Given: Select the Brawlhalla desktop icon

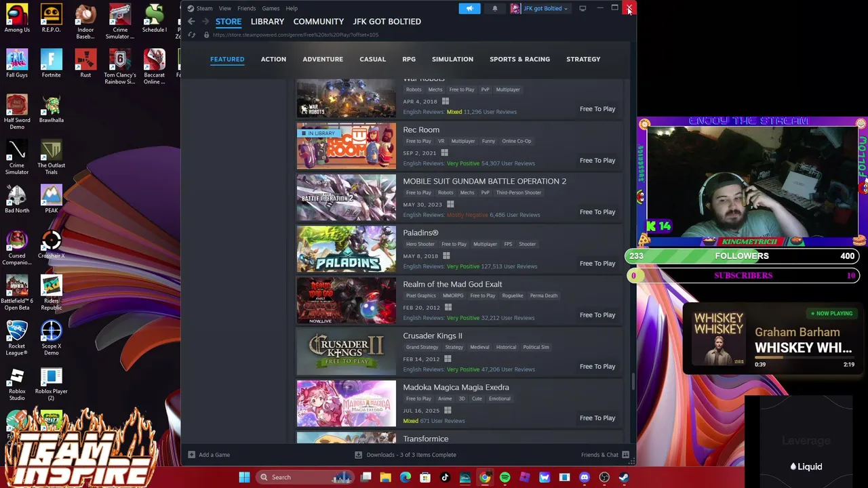Looking at the screenshot, I should 51,108.
